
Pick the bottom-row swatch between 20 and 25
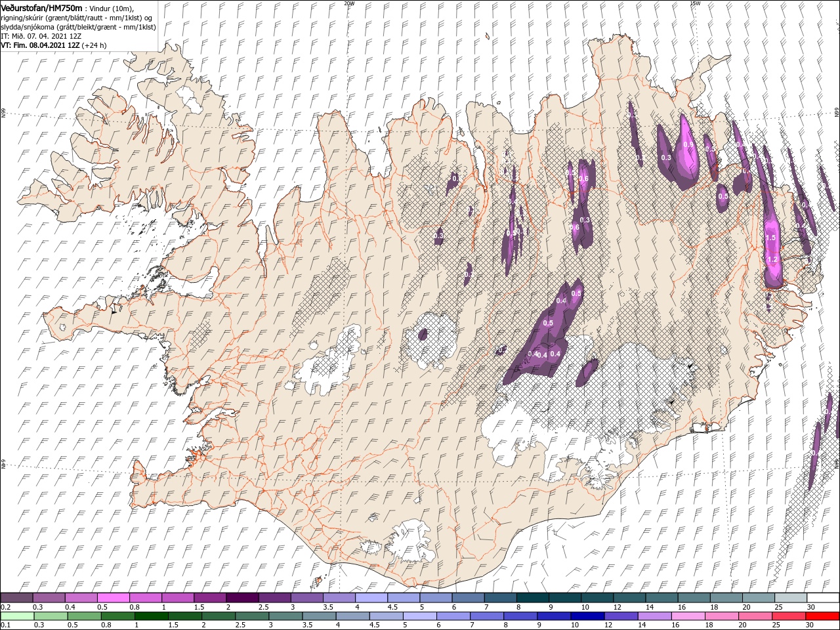(x=755, y=616)
